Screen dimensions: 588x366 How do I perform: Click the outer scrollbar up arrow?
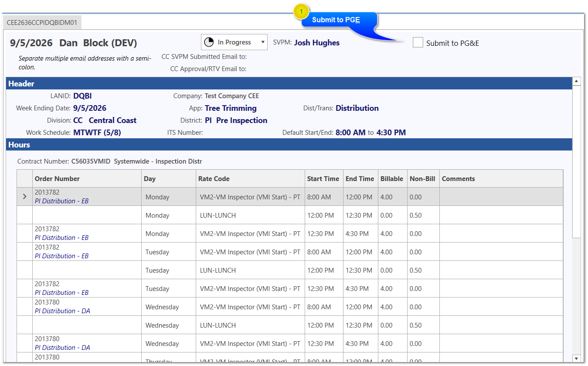pyautogui.click(x=577, y=81)
